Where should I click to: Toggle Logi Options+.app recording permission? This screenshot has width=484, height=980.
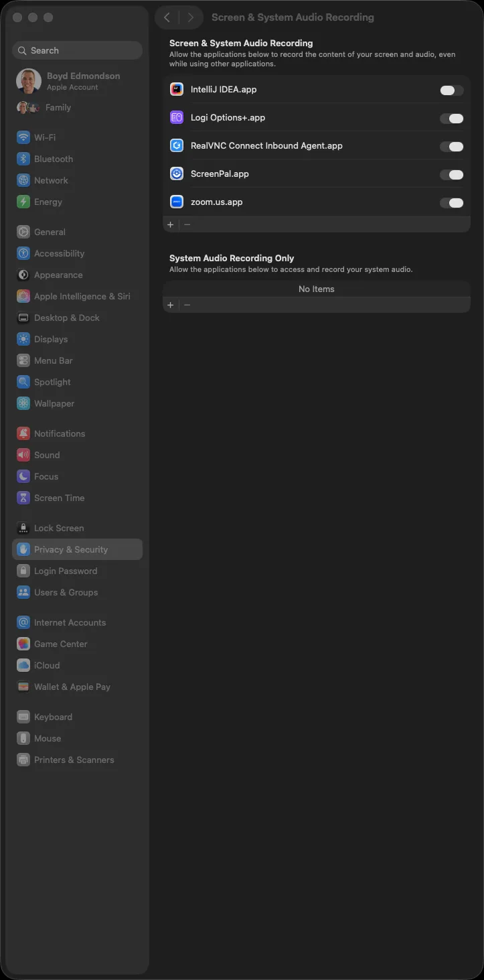[x=451, y=119]
